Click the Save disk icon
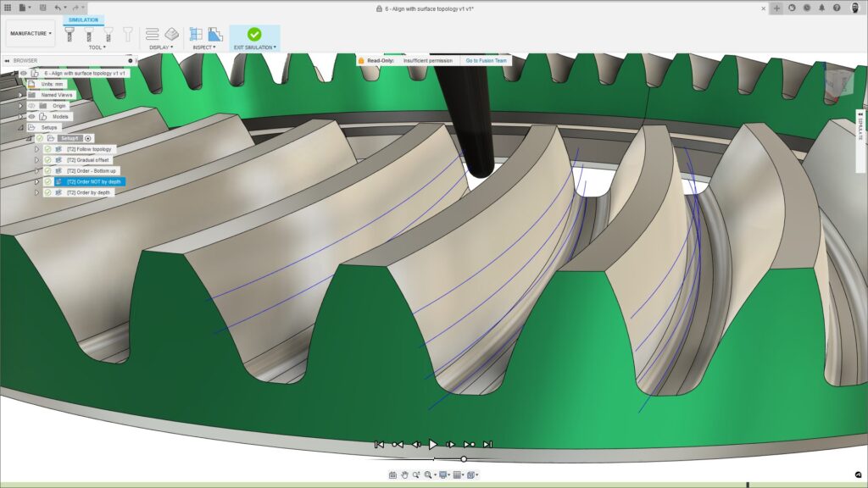Image resolution: width=868 pixels, height=488 pixels. pos(42,8)
